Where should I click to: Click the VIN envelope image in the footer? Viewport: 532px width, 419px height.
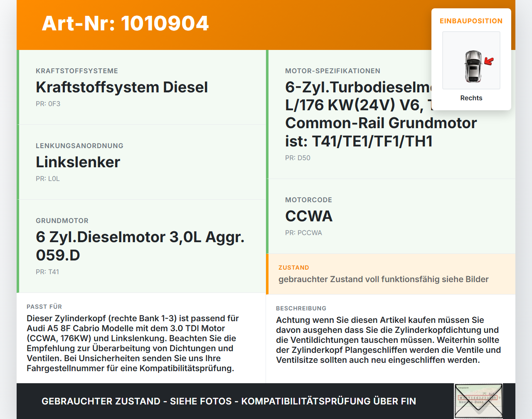click(x=478, y=401)
